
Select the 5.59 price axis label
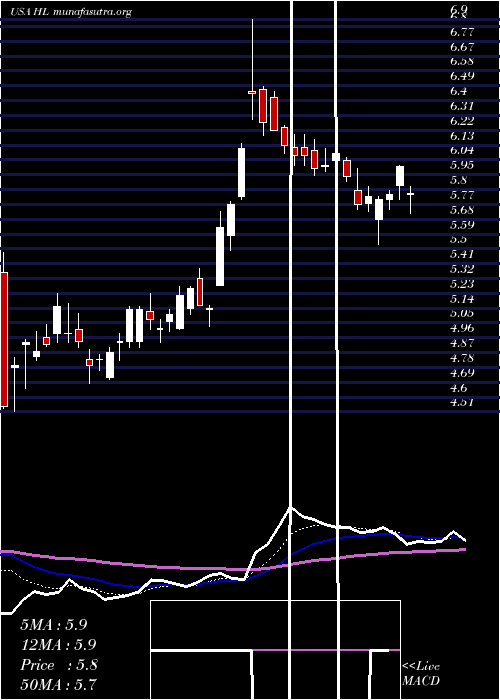click(462, 225)
